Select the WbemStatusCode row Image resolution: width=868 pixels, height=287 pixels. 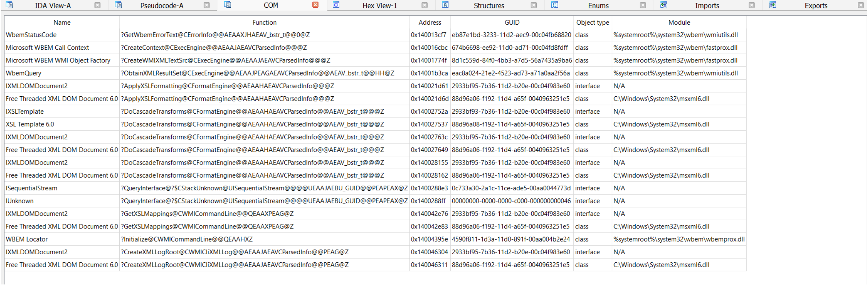(375, 35)
